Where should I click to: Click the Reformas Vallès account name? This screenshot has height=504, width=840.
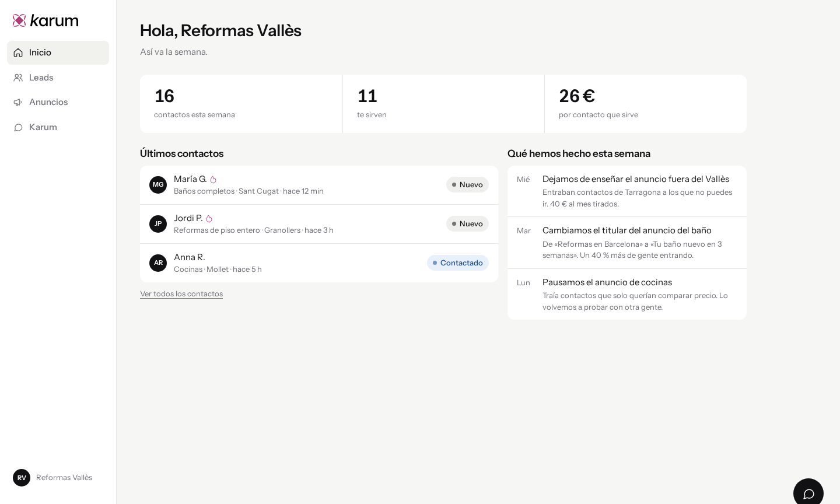(x=64, y=478)
